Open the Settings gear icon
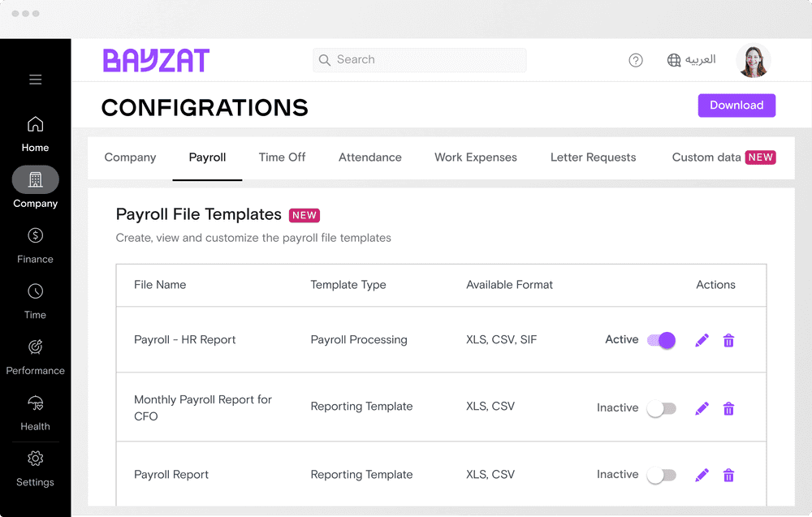812x517 pixels. [35, 459]
